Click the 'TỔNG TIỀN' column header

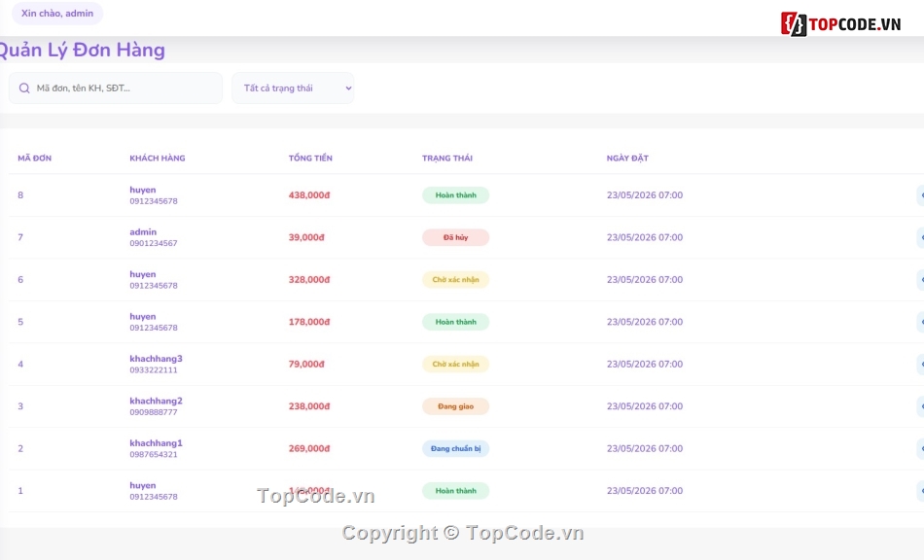point(310,157)
